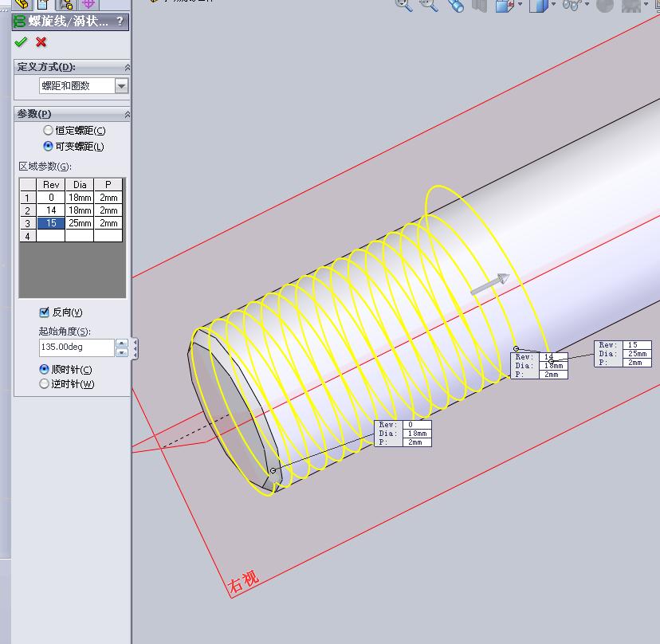Click viewport callout P 2mm for Rev 0

coord(417,442)
